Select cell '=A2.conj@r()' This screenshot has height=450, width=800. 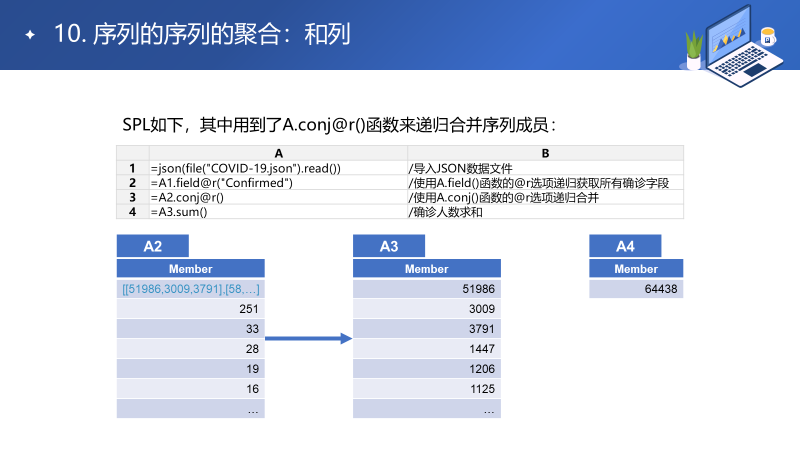tap(279, 197)
